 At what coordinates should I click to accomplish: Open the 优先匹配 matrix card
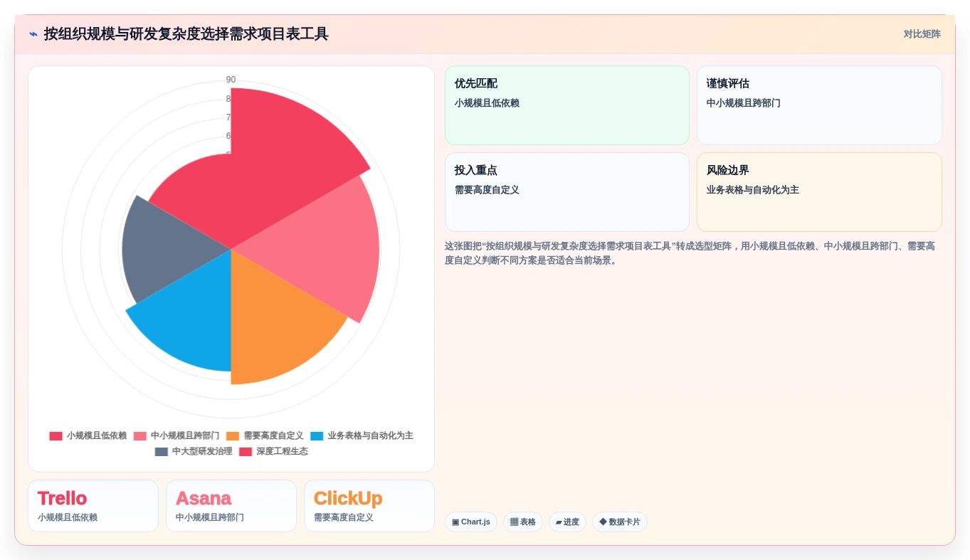pos(567,105)
